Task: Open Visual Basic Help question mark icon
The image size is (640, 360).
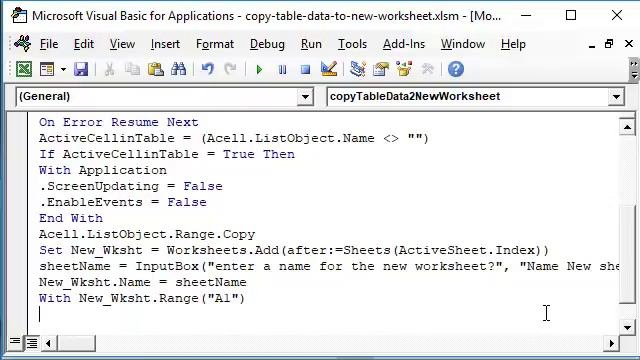Action: coord(456,69)
